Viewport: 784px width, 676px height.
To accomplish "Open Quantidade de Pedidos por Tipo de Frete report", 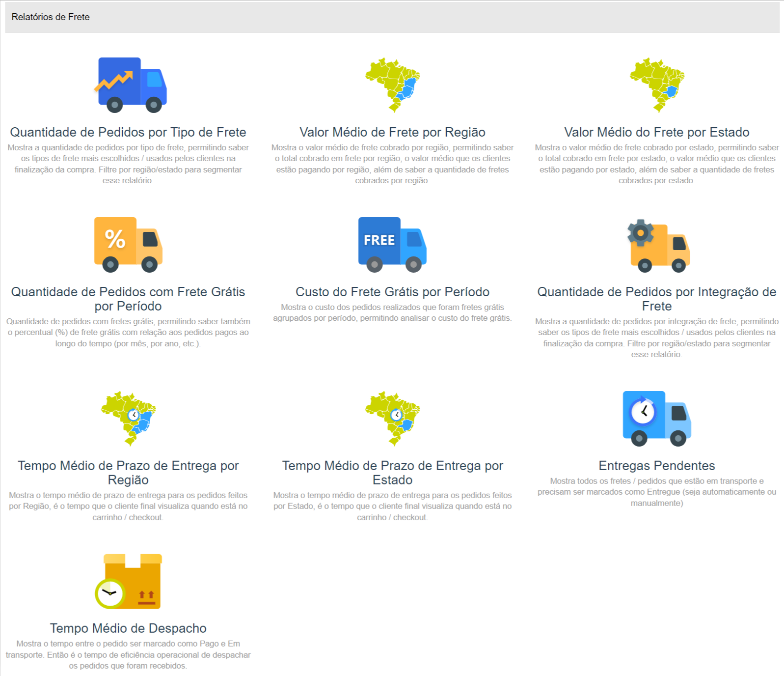I will 128,132.
